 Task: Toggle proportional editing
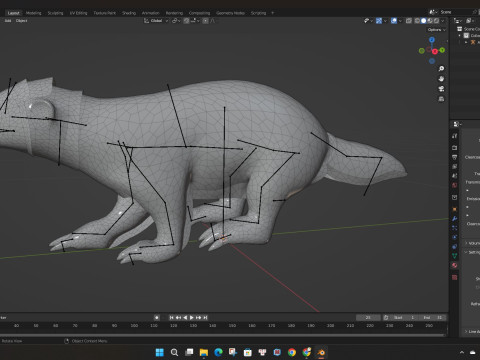click(x=205, y=21)
